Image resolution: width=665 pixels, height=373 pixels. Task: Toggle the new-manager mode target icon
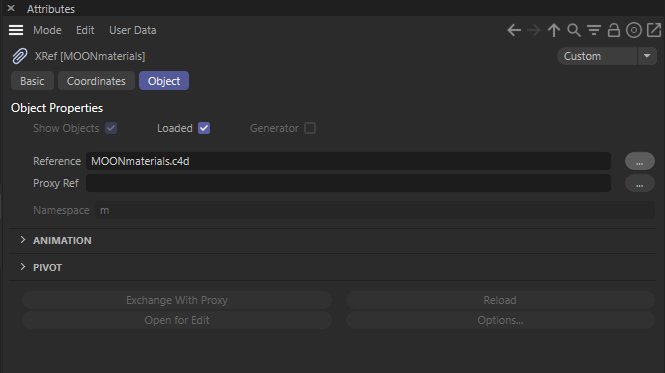[x=634, y=30]
